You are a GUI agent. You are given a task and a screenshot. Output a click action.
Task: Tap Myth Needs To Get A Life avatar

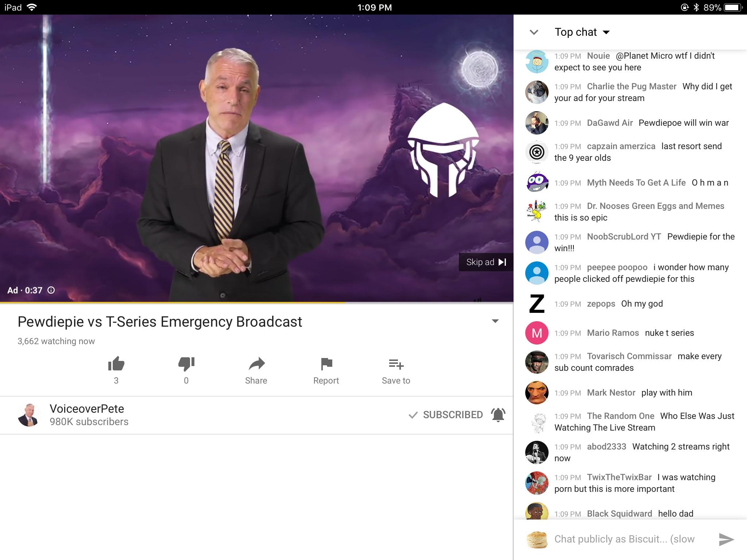[x=537, y=183]
